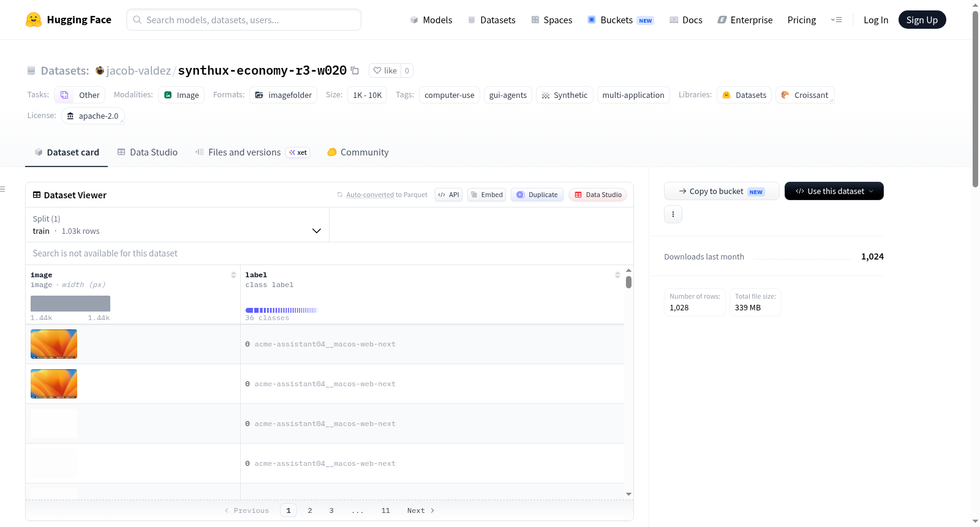Select page 1 in pagination
This screenshot has width=980, height=527.
pyautogui.click(x=288, y=510)
